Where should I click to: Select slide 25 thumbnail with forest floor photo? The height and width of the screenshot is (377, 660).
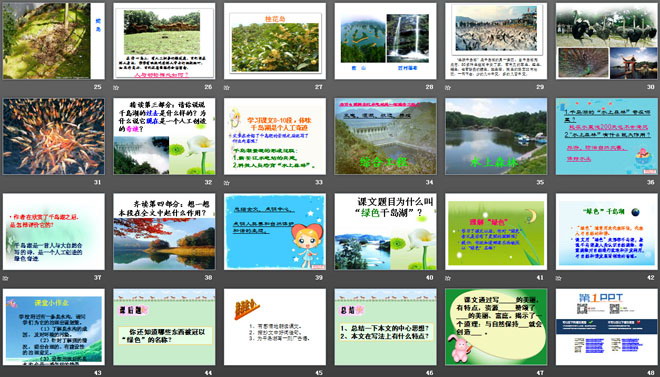tap(53, 41)
